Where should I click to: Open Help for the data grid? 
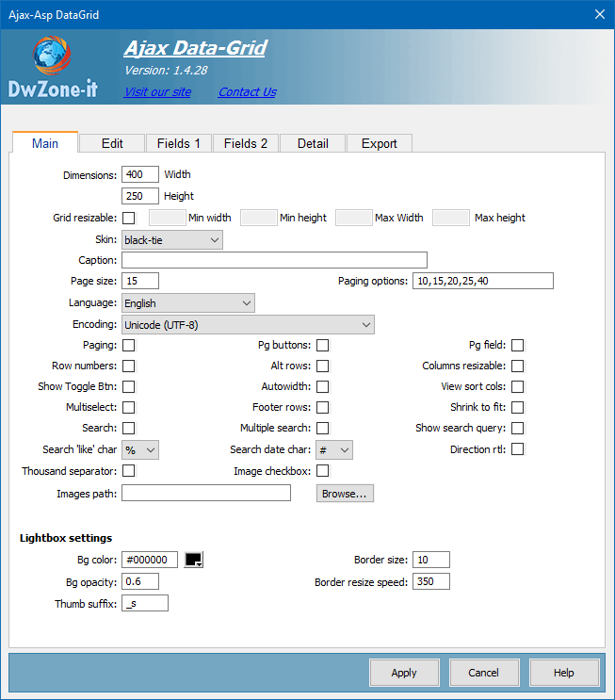click(564, 673)
